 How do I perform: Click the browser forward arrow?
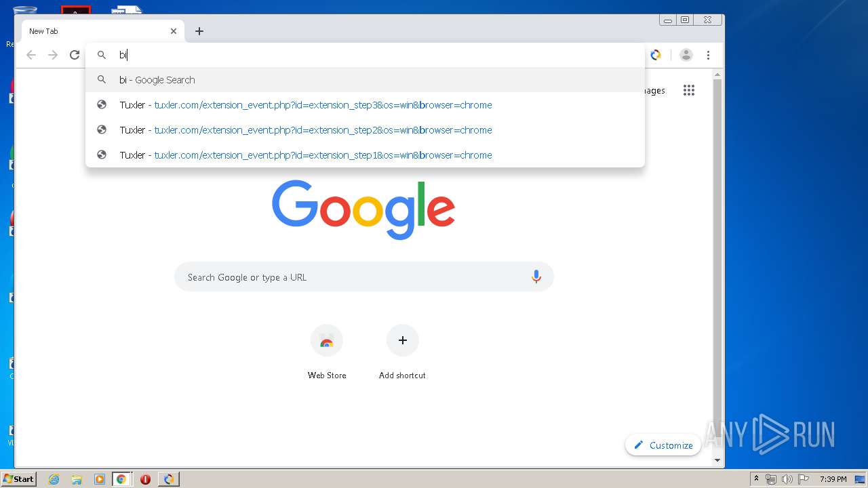pos(53,55)
